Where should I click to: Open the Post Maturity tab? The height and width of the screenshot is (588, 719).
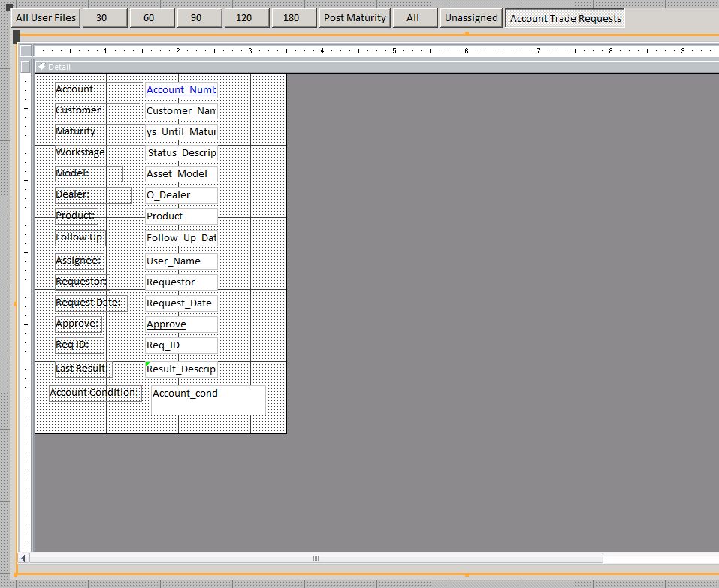click(x=355, y=18)
